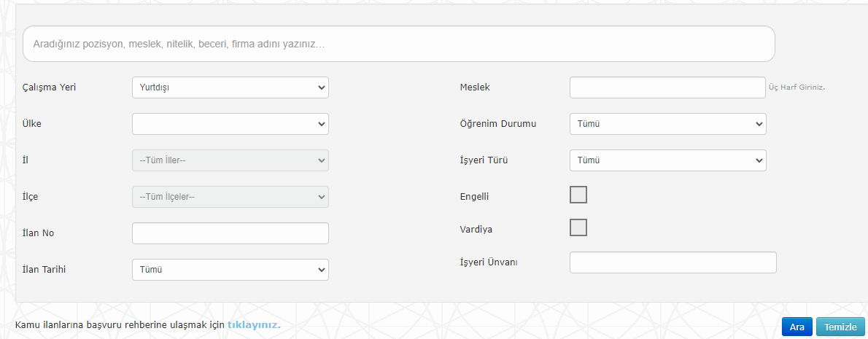Screen dimensions: 868x339
Task: Click the disabled İl dropdown
Action: 230,160
